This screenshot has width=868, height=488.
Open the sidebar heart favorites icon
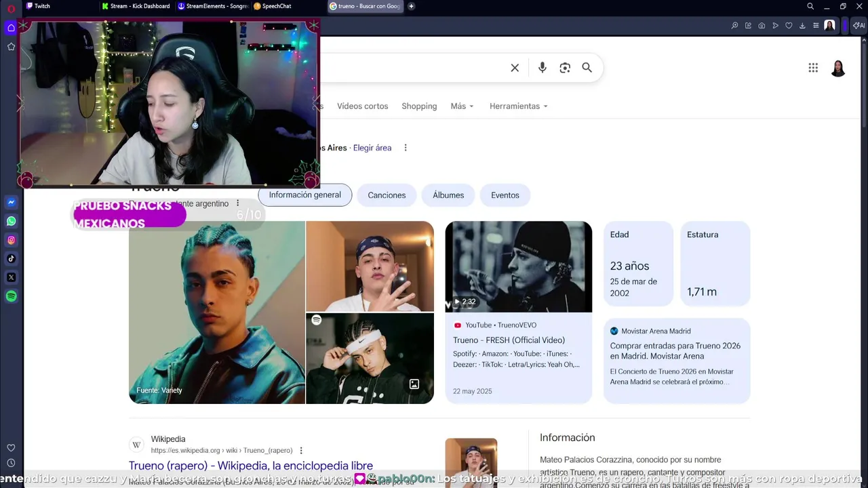click(11, 448)
